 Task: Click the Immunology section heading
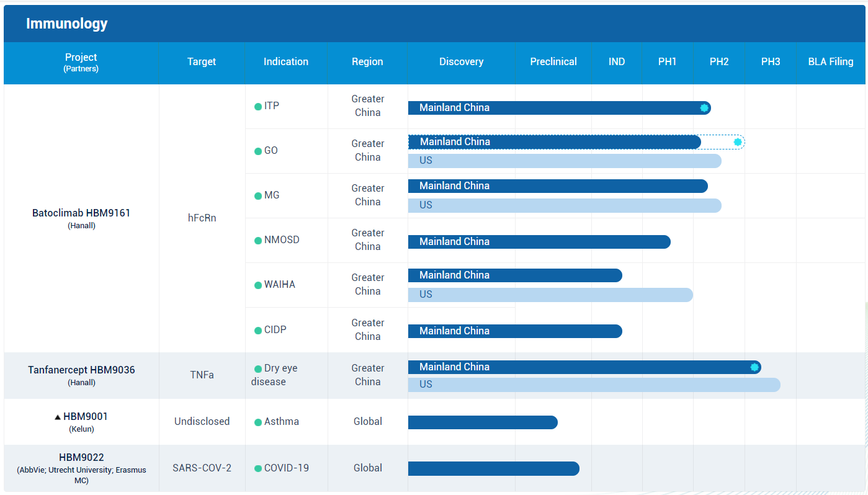tap(66, 24)
